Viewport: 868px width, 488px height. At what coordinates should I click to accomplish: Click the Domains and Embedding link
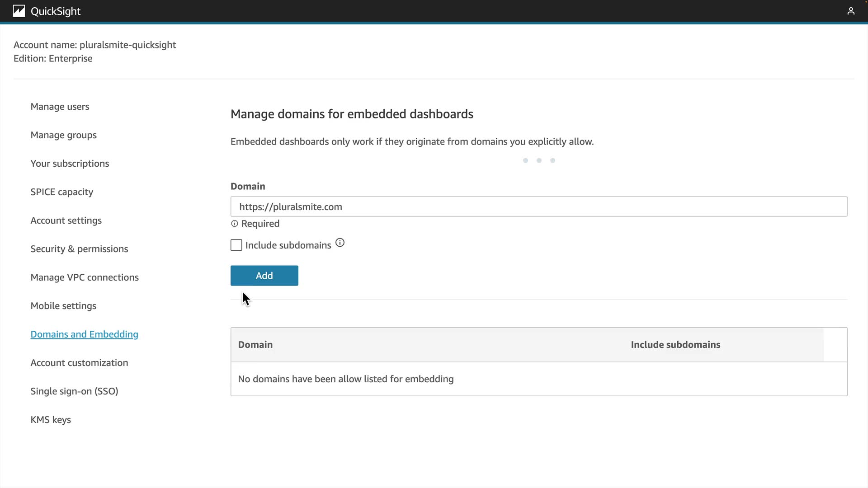tap(84, 334)
